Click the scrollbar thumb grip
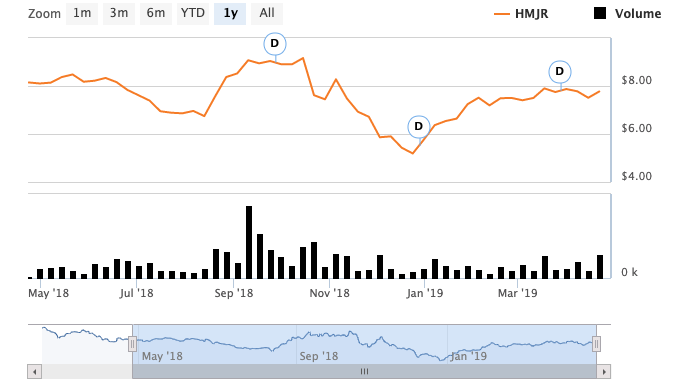673x386 pixels. pos(364,371)
